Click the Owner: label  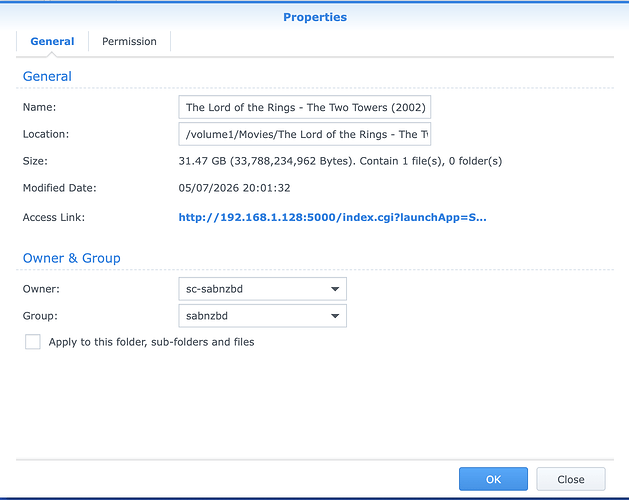pyautogui.click(x=41, y=289)
